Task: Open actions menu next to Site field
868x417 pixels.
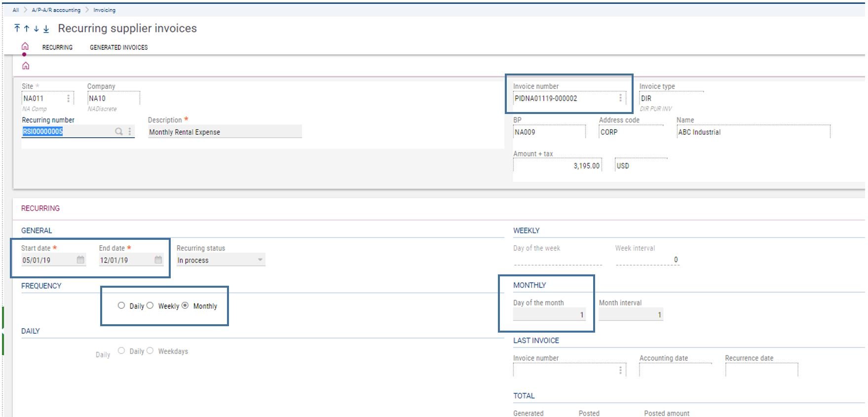Action: 68,98
